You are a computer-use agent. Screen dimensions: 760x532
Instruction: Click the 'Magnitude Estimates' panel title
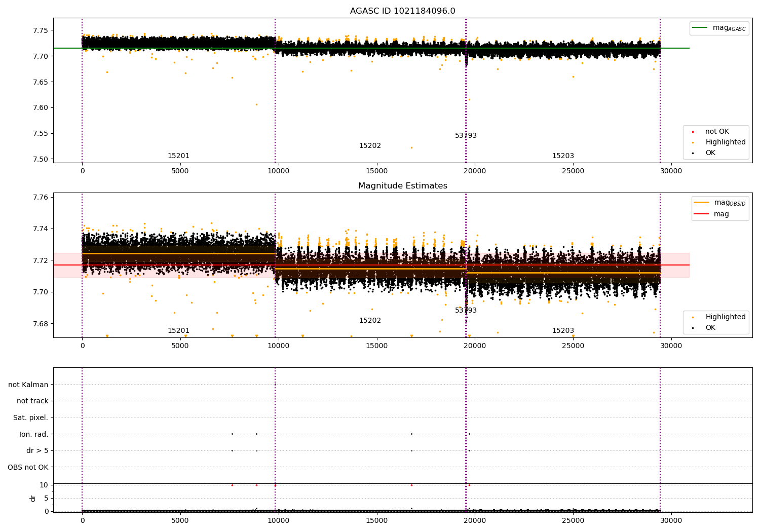pos(402,186)
